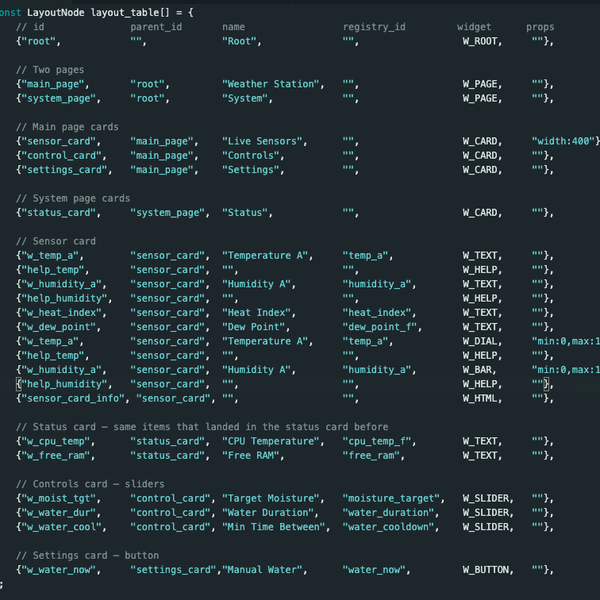Click the registry_id column header comment
600x600 pixels.
pyautogui.click(x=374, y=27)
